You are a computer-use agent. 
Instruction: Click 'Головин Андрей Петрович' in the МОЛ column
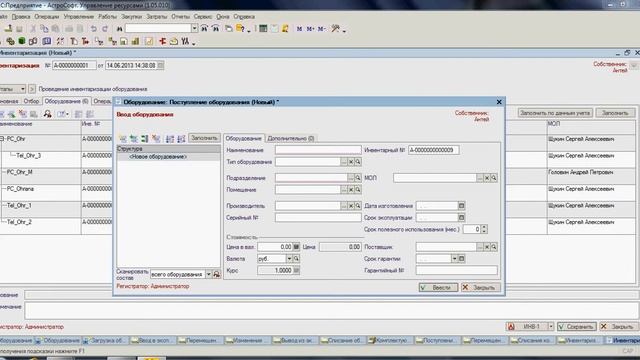click(x=580, y=172)
